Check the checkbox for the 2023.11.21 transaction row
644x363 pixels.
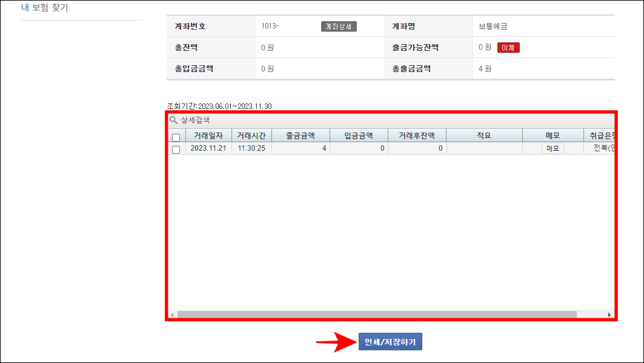coord(176,148)
